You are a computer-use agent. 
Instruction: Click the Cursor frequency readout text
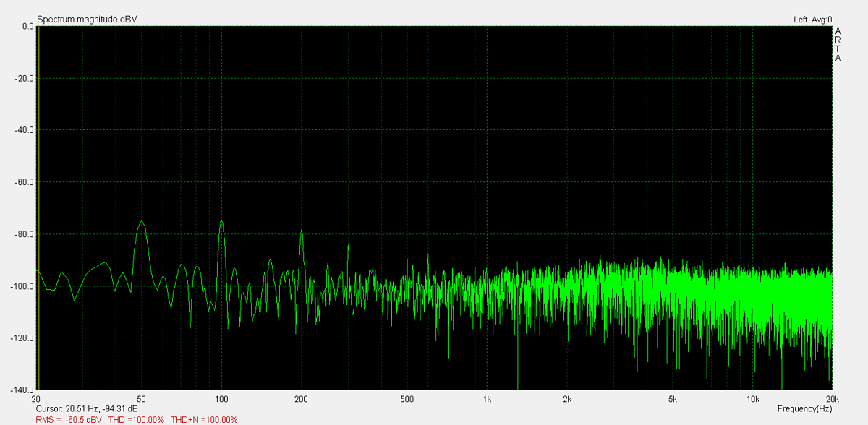tap(87, 409)
